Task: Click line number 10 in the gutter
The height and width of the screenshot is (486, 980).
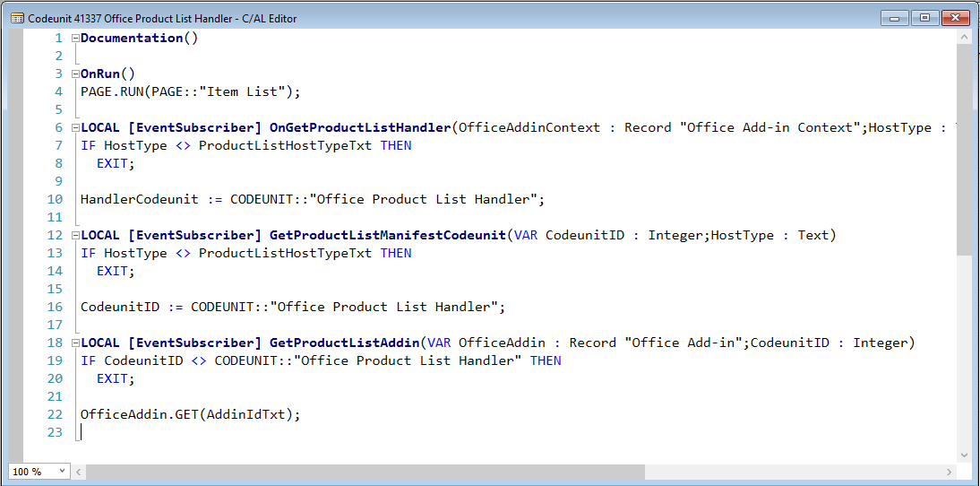Action: click(56, 200)
